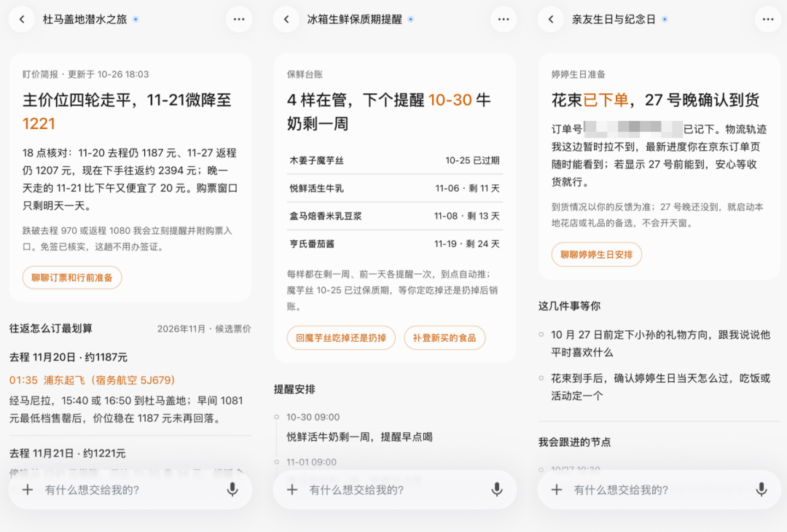Viewport: 787px width, 532px height.
Task: Tap 聊聊订票和行前准备 button
Action: tap(71, 278)
